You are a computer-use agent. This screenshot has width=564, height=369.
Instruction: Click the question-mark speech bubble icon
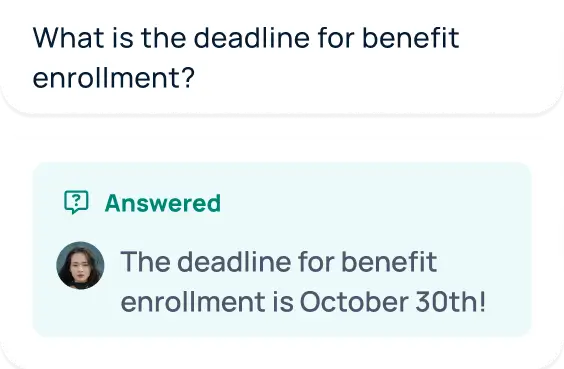pos(76,202)
